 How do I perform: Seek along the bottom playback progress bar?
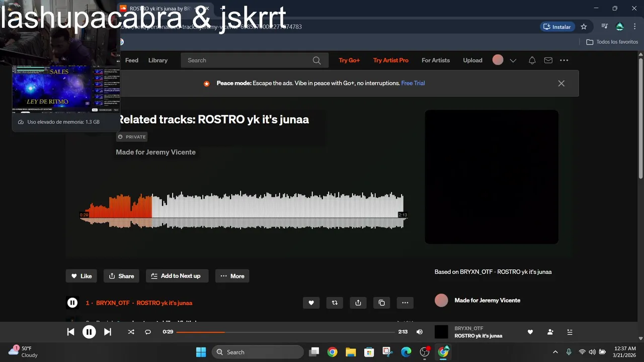coord(285,332)
